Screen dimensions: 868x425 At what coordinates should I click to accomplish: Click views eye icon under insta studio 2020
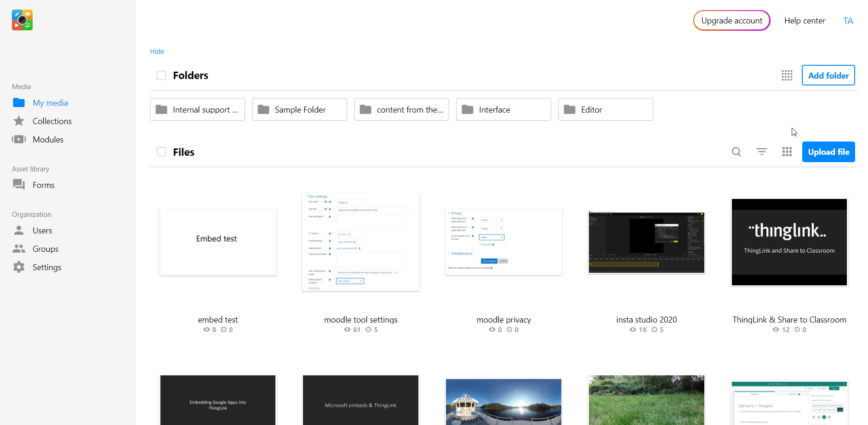point(633,330)
